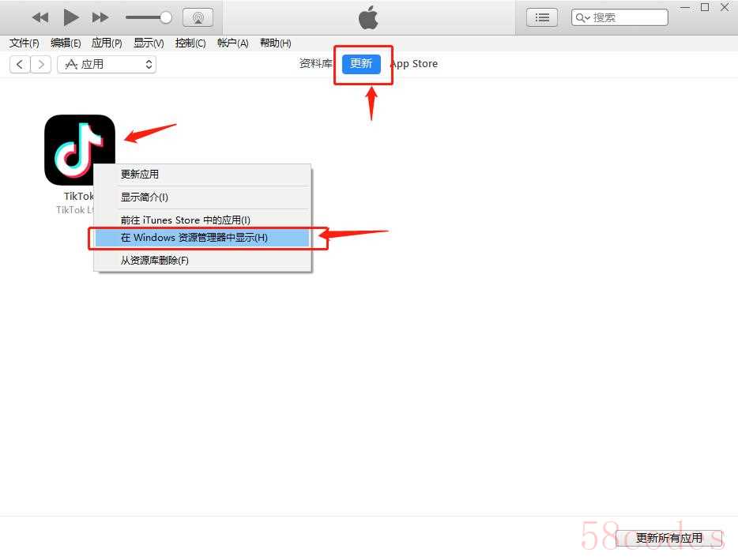Switch to the App Store tab
738x560 pixels.
(415, 64)
